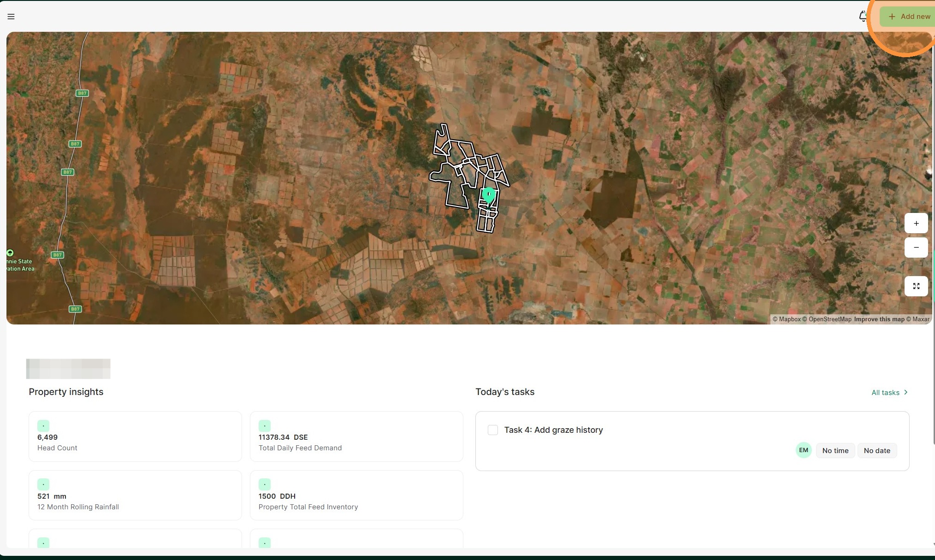The width and height of the screenshot is (935, 560).
Task: Click the Total Daily Feed Demand icon
Action: click(265, 426)
